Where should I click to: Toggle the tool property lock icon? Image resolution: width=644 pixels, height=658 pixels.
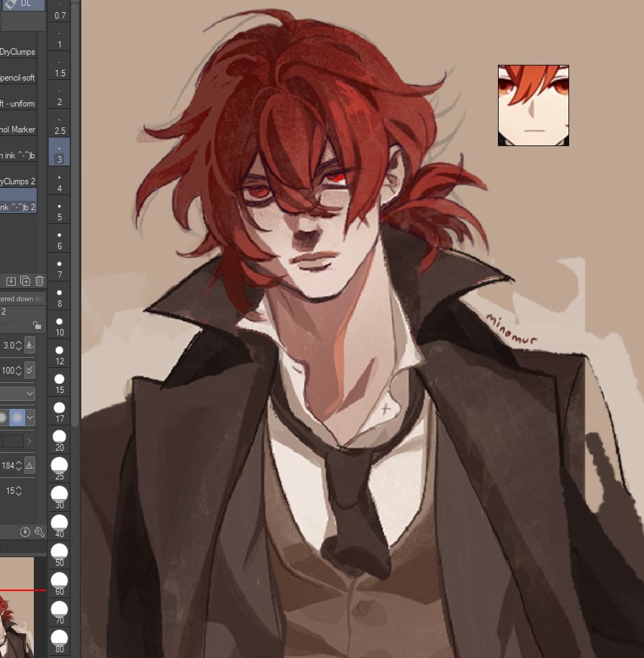click(37, 325)
